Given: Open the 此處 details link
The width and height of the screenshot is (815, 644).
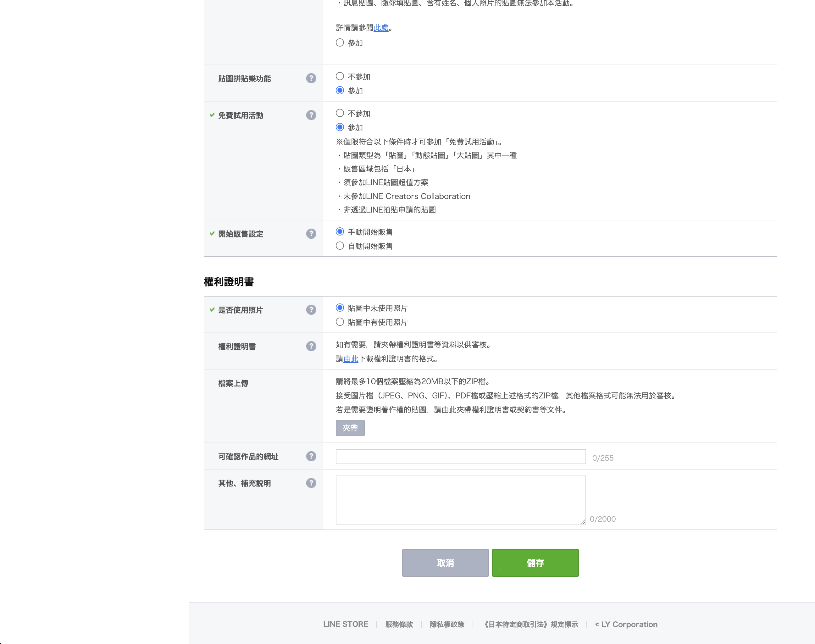Looking at the screenshot, I should coord(381,28).
